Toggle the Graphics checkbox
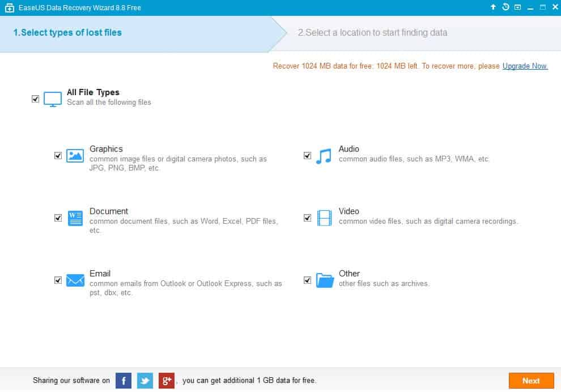This screenshot has width=561, height=392. coord(58,155)
